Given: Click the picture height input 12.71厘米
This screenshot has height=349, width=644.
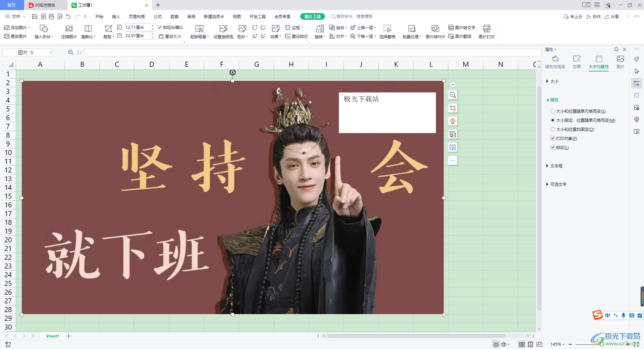Looking at the screenshot, I should [x=137, y=28].
